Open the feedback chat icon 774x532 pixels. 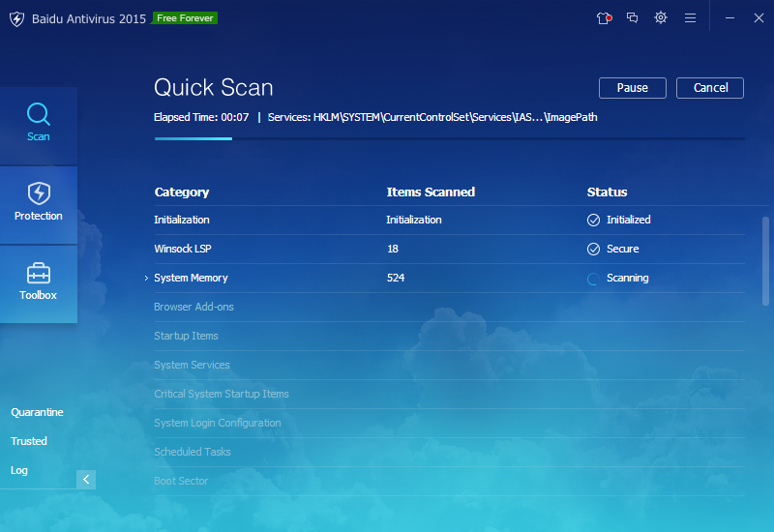tap(632, 17)
